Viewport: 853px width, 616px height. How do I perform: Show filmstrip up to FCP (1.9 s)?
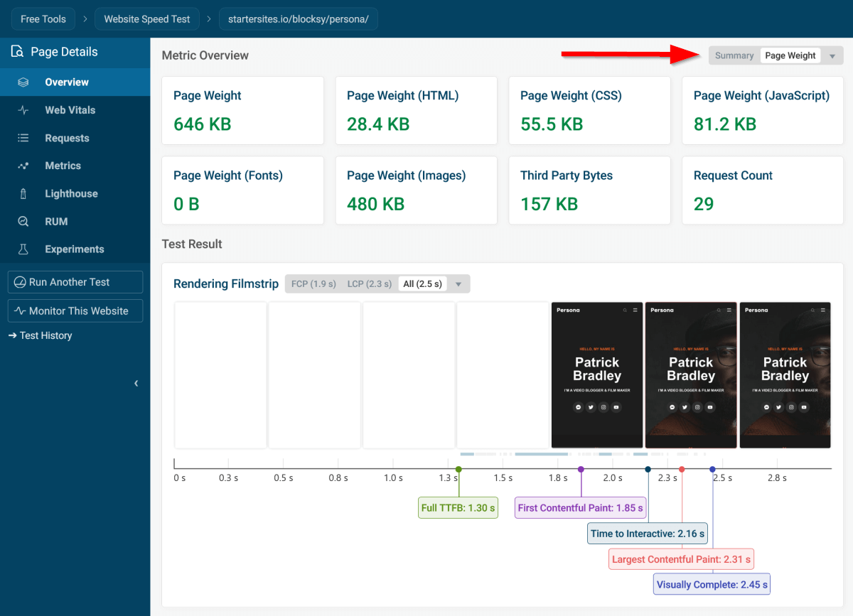click(x=313, y=284)
